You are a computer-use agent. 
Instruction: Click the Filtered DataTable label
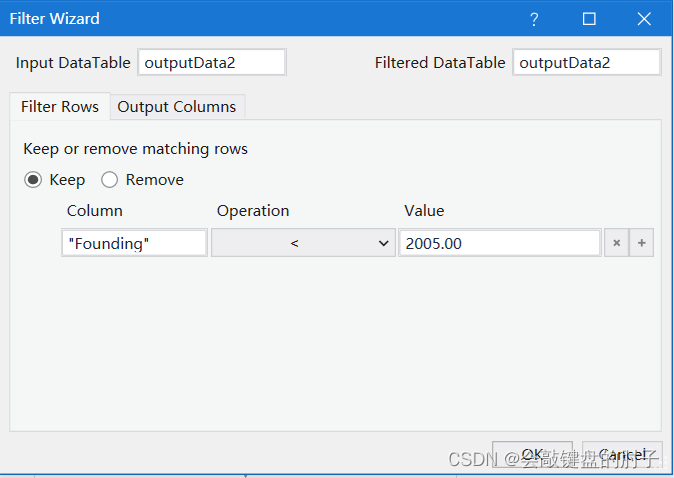tap(440, 62)
